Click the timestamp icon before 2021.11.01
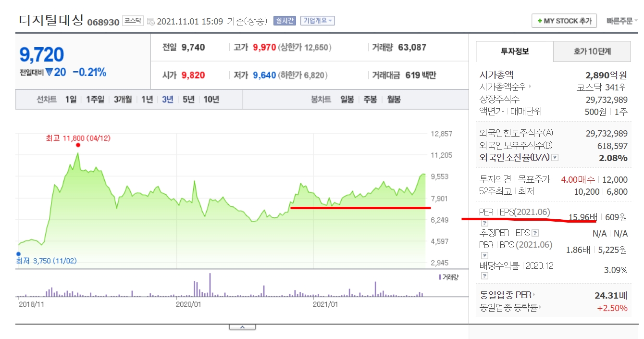 151,21
